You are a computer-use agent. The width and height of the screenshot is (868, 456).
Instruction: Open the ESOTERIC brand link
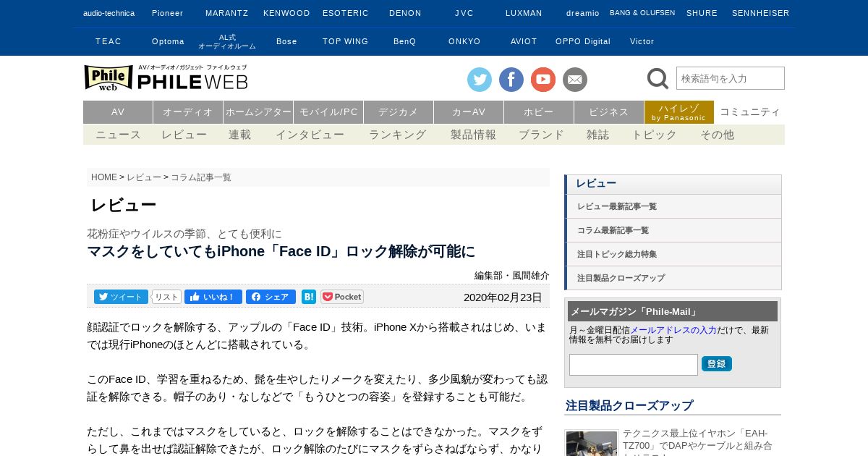pos(346,13)
